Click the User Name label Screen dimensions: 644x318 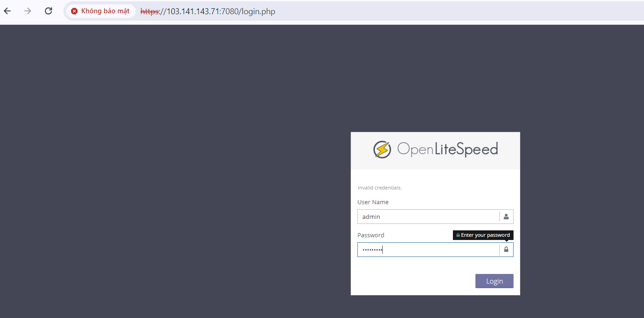click(373, 202)
